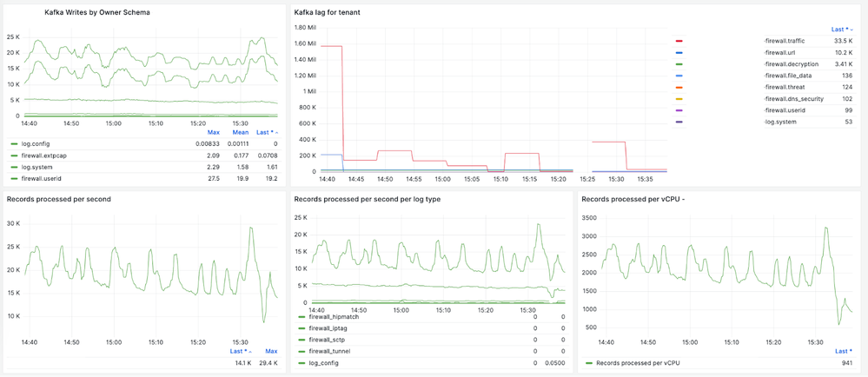Screen dimensions: 868x377
Task: Click the red firewall.traffic legend color swatch
Action: tap(679, 41)
